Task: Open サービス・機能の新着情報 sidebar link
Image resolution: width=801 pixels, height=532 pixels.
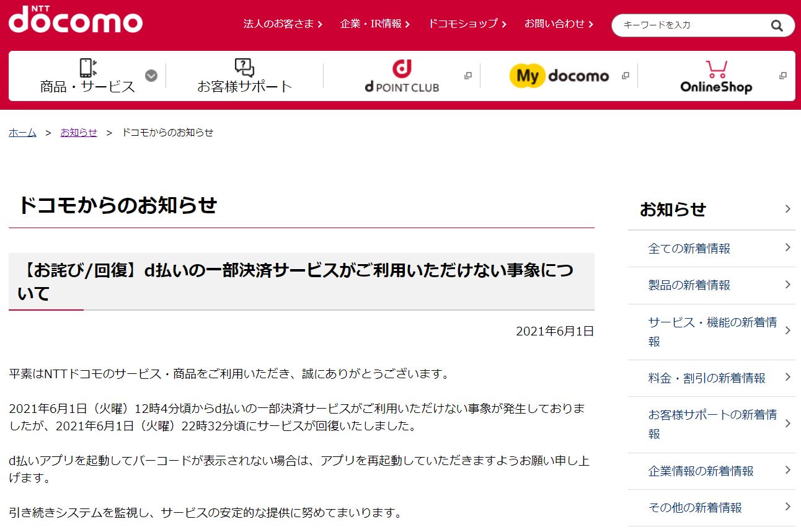Action: coord(712,332)
